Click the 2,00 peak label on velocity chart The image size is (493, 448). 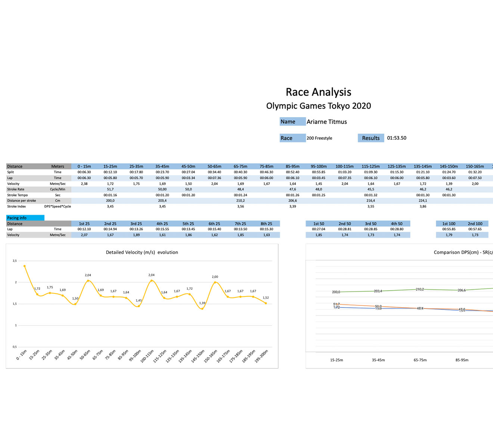coord(215,277)
